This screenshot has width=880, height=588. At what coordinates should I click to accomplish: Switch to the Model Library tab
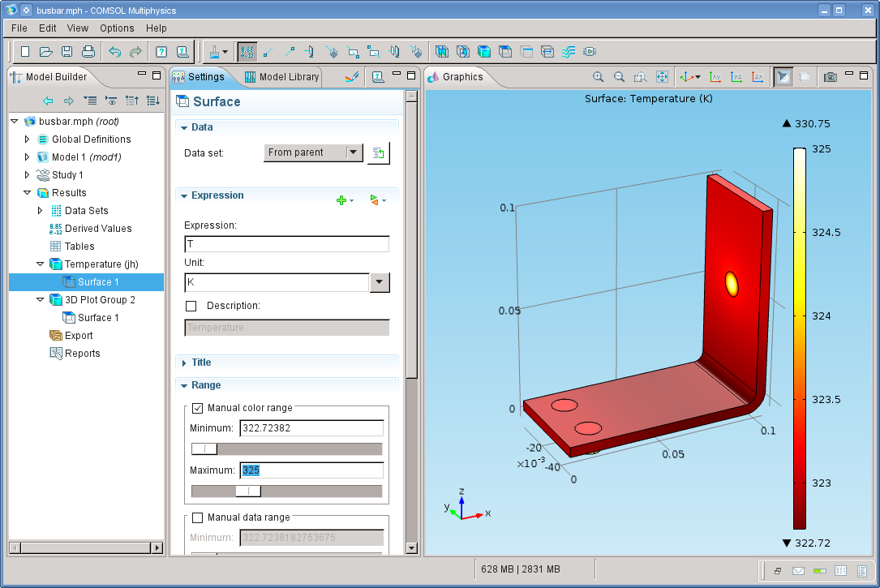click(x=282, y=77)
